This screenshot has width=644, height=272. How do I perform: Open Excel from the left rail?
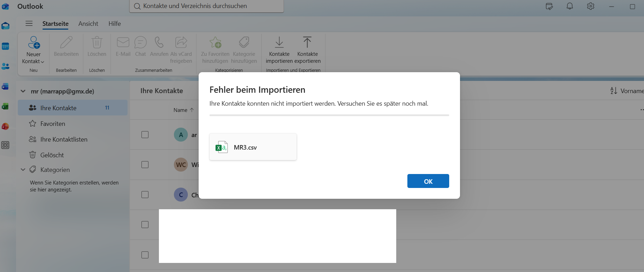(x=5, y=106)
